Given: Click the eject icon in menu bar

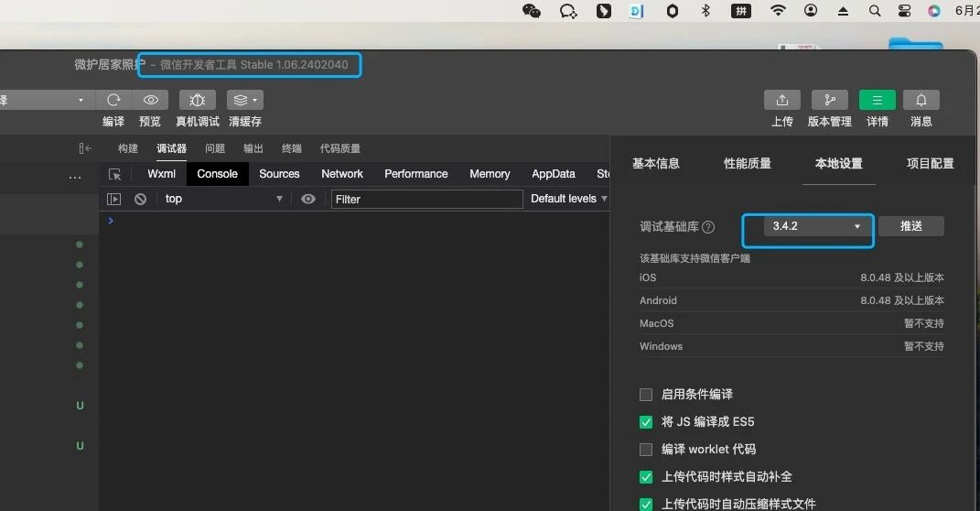Looking at the screenshot, I should (x=843, y=11).
